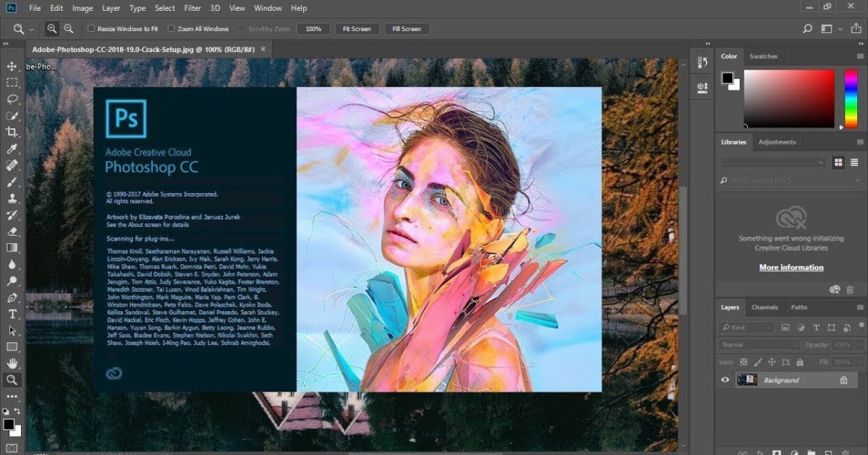Open the Filter menu
The height and width of the screenshot is (455, 868).
[192, 8]
